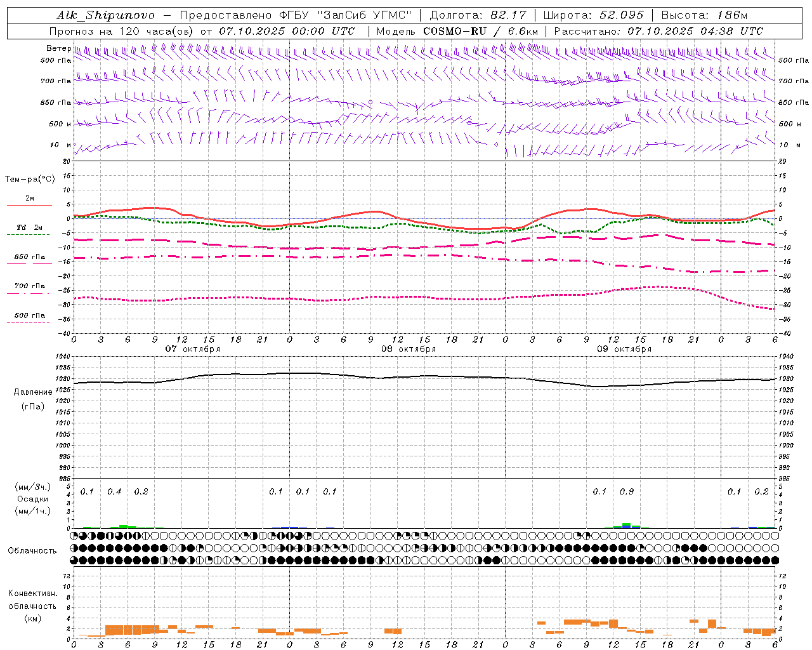Click the red solid 2м legend line
This screenshot has width=812, height=650.
point(29,205)
